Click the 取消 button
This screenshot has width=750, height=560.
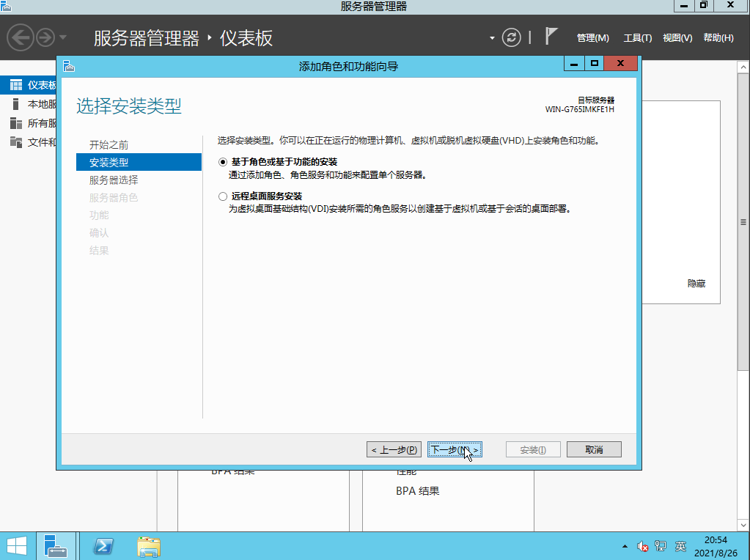(x=594, y=449)
